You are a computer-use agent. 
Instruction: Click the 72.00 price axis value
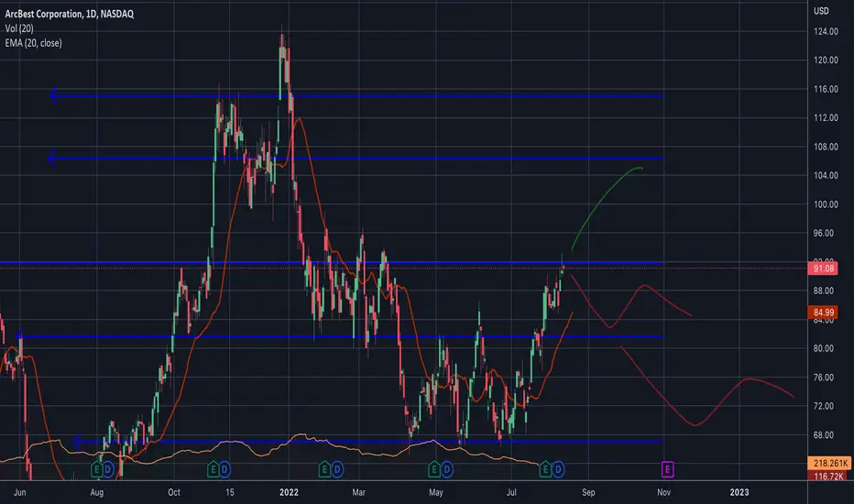tap(824, 406)
